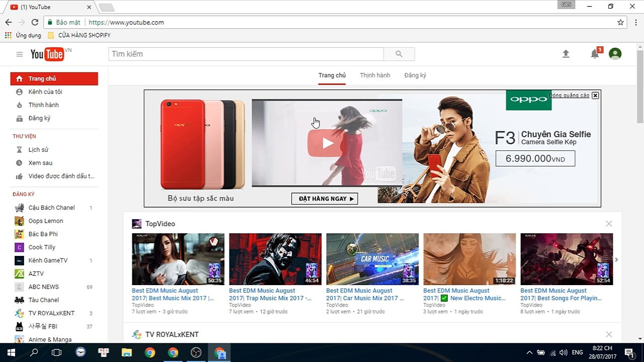This screenshot has width=644, height=362.
Task: Dismiss the TopVideo section
Action: click(x=609, y=224)
